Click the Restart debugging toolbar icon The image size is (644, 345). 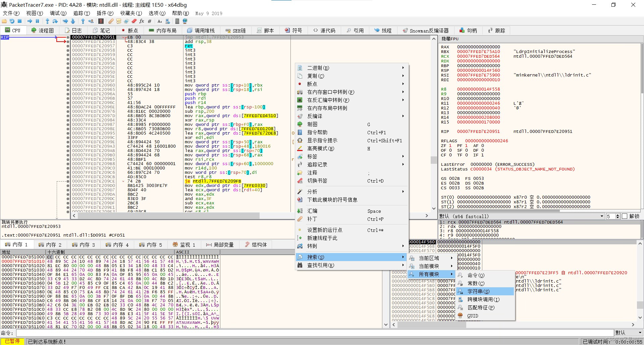click(12, 21)
